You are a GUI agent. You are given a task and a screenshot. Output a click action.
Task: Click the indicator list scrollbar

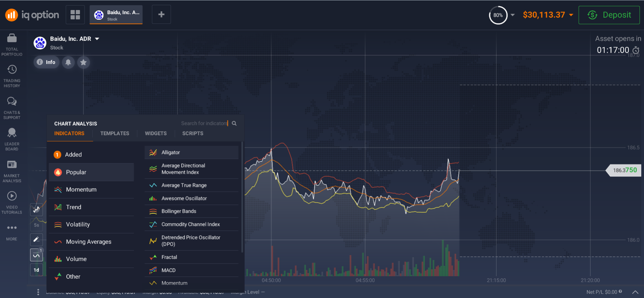(242, 197)
